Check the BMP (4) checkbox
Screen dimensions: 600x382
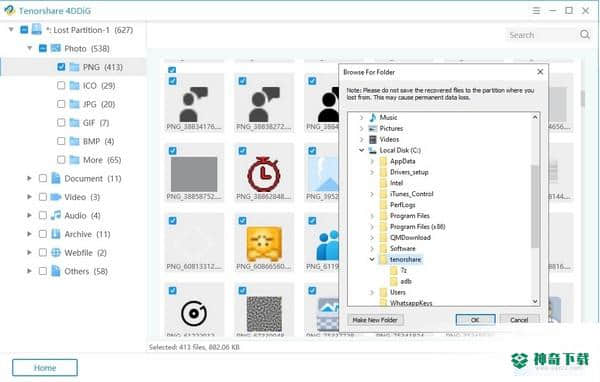(61, 141)
